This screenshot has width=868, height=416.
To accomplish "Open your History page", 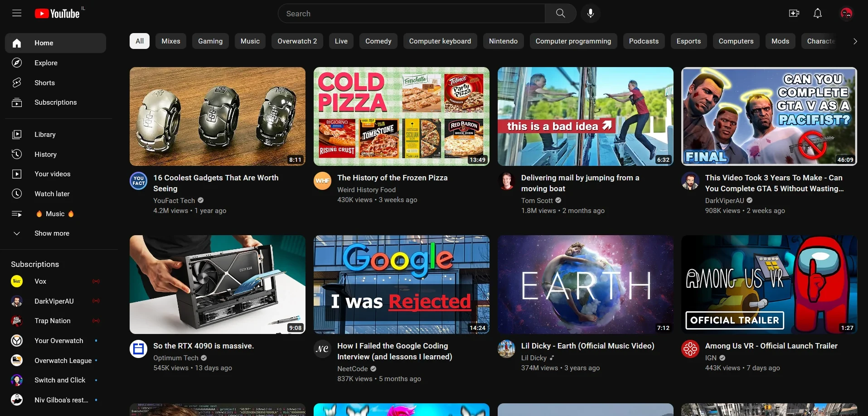I will [45, 154].
